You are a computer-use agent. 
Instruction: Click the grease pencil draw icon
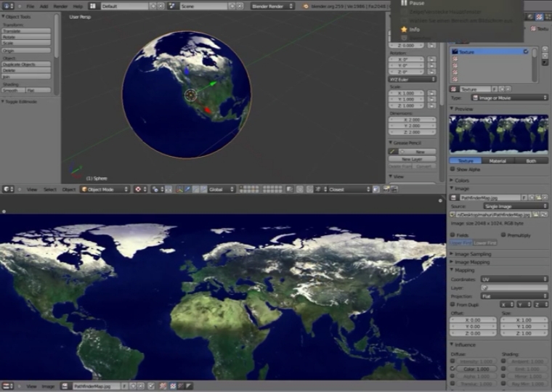coord(393,151)
